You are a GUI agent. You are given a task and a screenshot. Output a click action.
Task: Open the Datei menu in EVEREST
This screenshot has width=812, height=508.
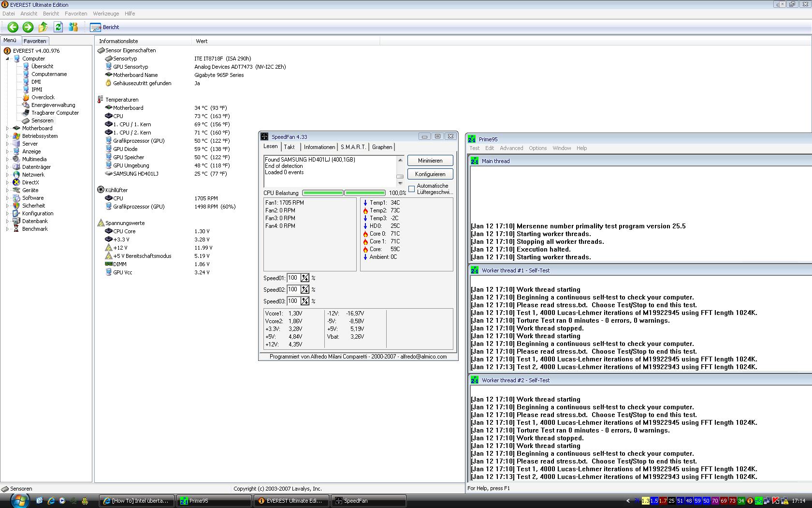[x=9, y=14]
